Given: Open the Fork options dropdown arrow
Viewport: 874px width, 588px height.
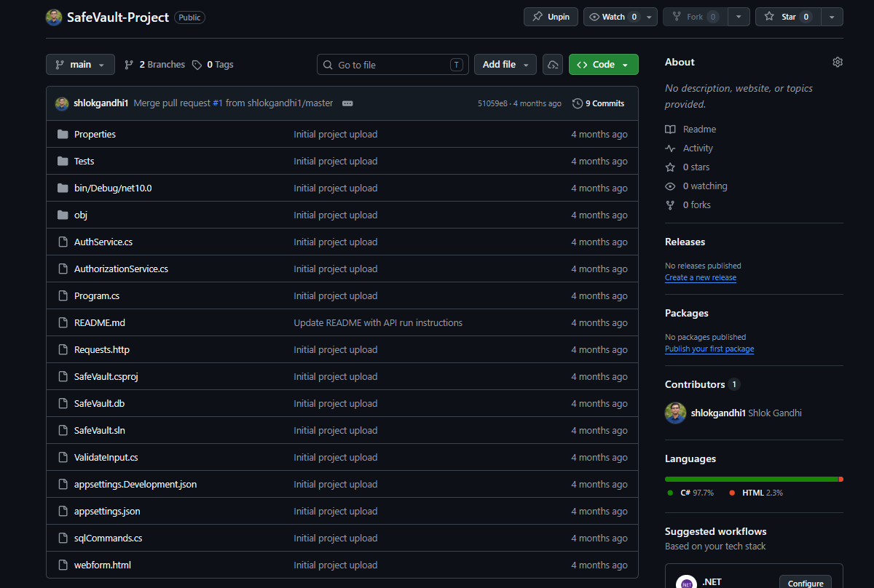Looking at the screenshot, I should click(739, 17).
